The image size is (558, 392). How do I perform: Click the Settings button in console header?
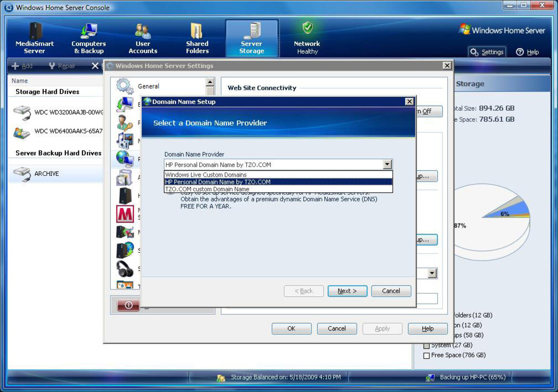(487, 52)
